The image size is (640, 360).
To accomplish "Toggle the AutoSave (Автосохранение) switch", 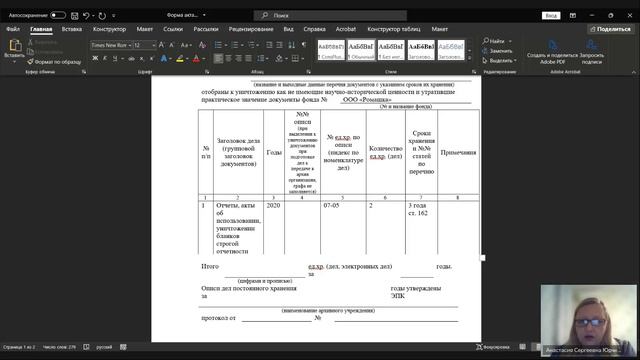I will point(58,16).
